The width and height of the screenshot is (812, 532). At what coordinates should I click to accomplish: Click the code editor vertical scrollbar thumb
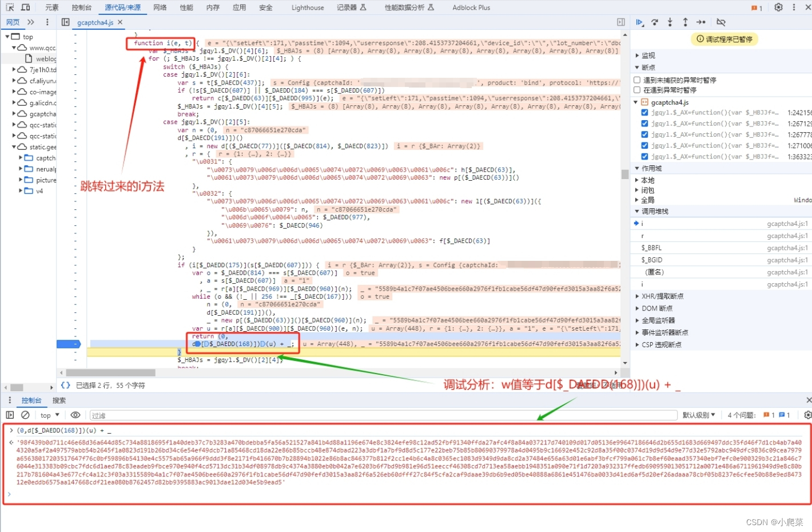click(625, 174)
